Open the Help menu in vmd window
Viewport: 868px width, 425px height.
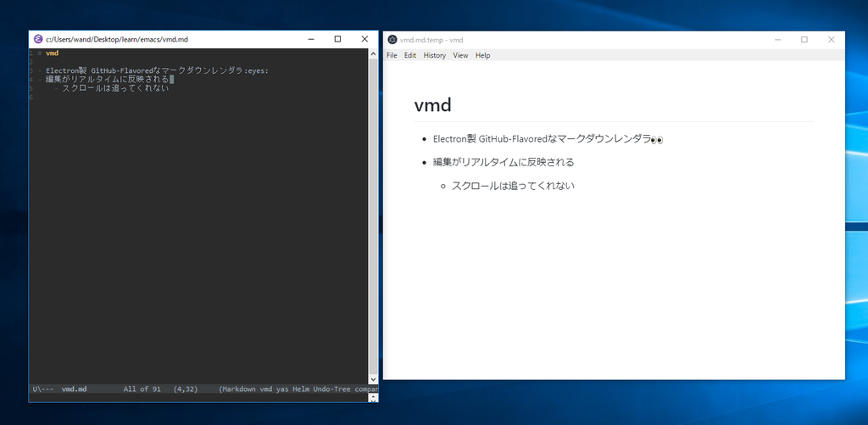point(482,55)
